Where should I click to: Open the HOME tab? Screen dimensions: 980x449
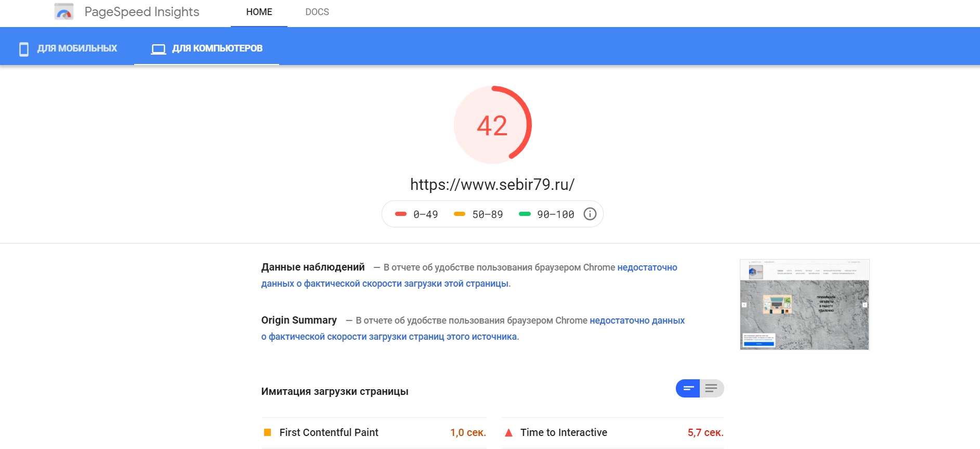259,12
